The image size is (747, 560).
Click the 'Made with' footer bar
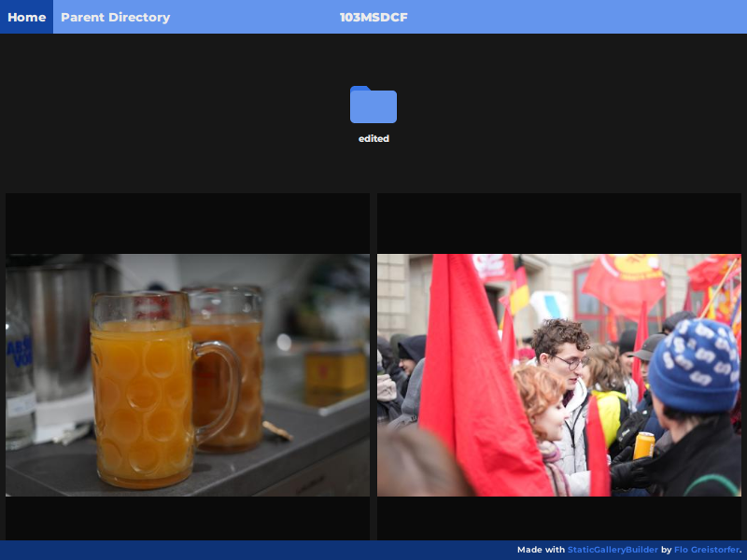pyautogui.click(x=540, y=550)
